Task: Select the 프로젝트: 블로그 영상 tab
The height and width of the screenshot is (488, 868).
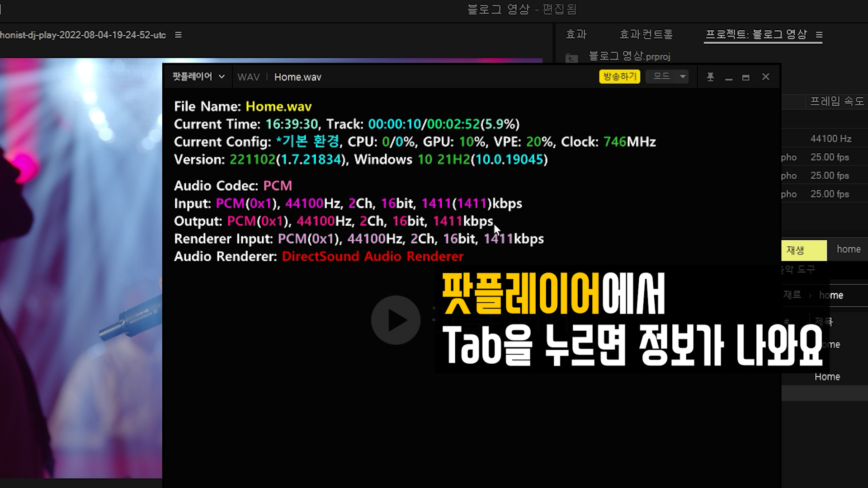Action: coord(756,34)
